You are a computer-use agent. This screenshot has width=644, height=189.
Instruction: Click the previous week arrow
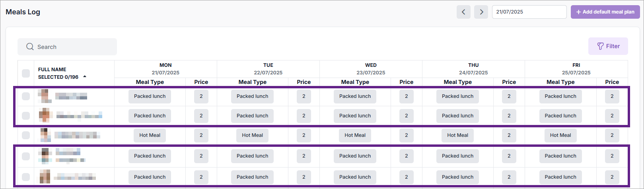463,12
